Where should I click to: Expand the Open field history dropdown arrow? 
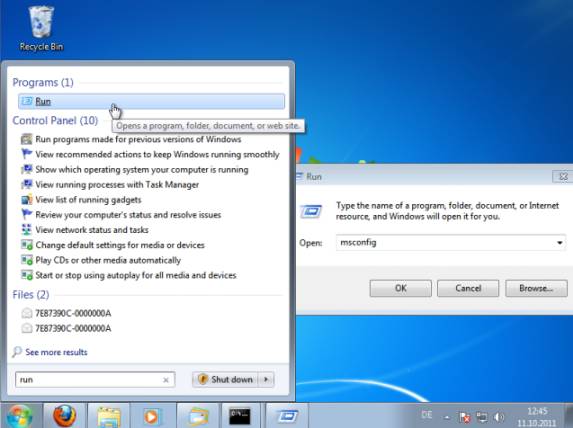[559, 243]
